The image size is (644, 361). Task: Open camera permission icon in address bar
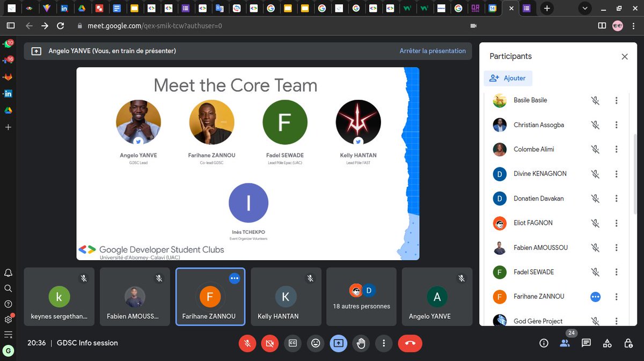click(x=473, y=26)
